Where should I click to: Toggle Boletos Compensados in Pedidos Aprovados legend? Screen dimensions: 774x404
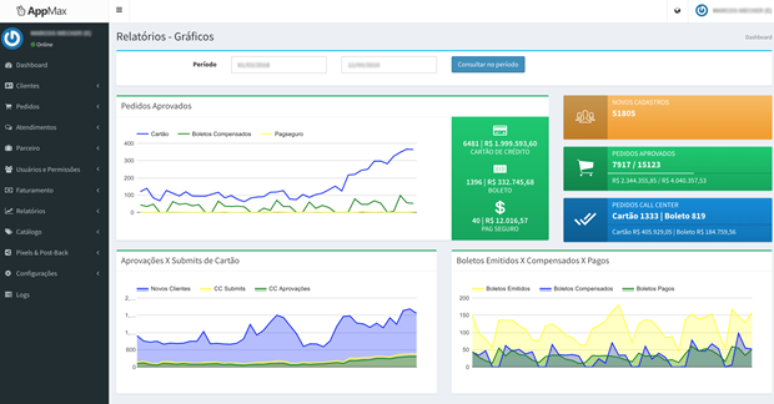click(208, 133)
